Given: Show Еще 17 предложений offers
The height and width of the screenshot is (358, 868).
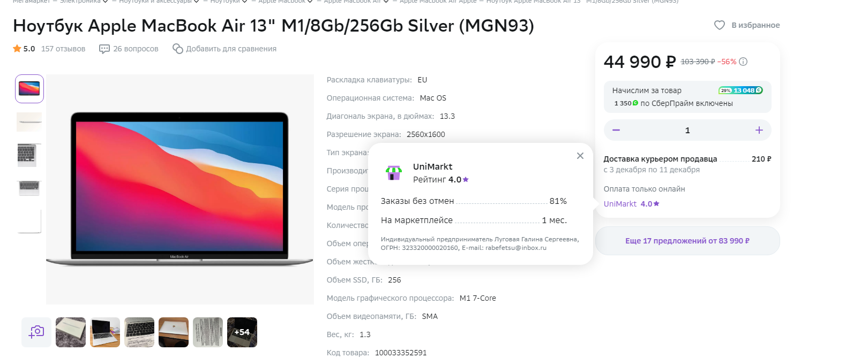Looking at the screenshot, I should (687, 241).
